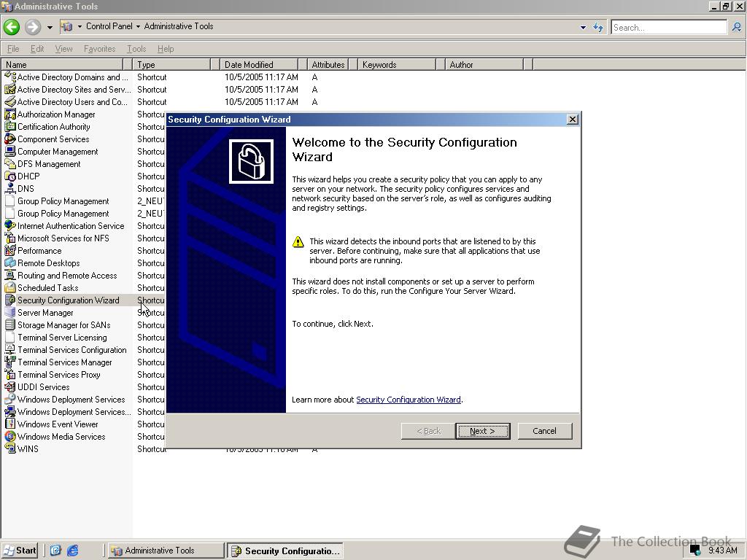
Task: Click the DNS icon
Action: point(10,188)
